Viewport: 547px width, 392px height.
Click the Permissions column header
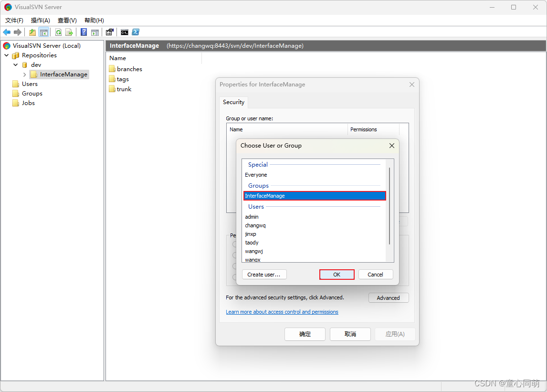click(x=373, y=129)
